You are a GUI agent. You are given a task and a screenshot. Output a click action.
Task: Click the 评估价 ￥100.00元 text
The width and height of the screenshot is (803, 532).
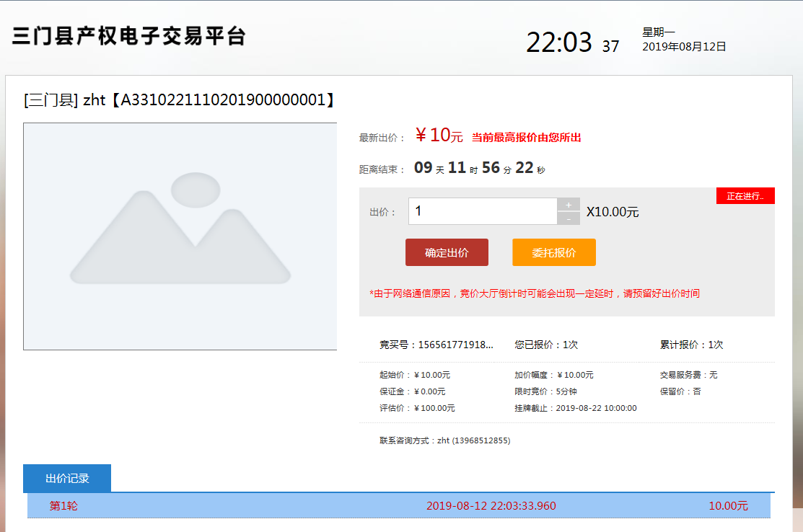point(418,408)
